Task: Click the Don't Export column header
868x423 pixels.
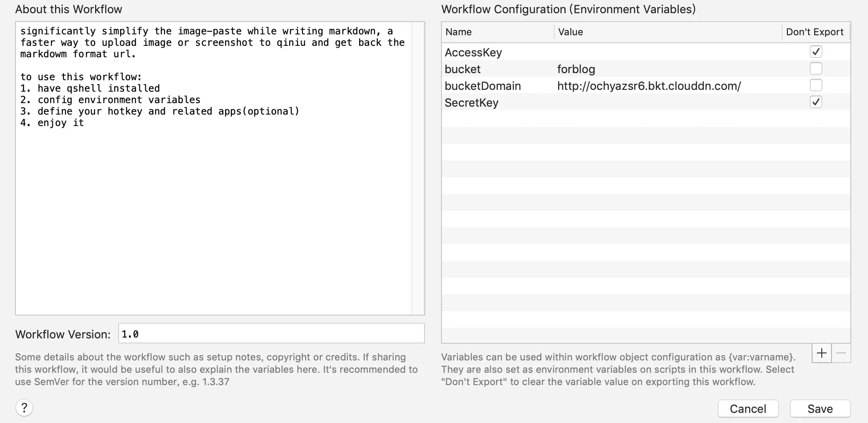Action: (x=815, y=32)
